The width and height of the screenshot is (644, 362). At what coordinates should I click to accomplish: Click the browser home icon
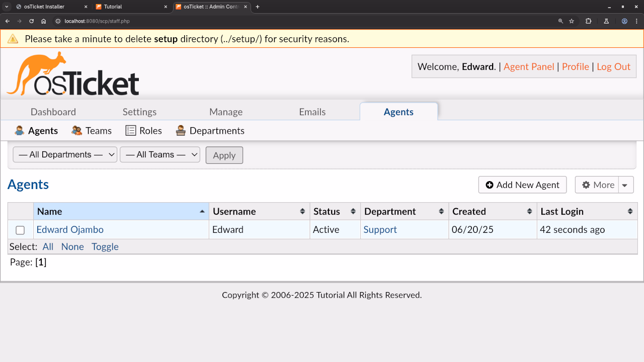click(44, 21)
